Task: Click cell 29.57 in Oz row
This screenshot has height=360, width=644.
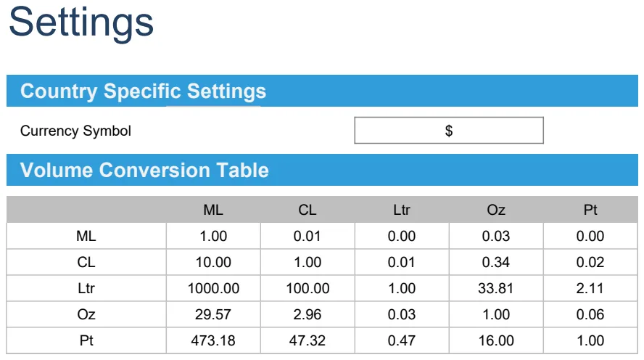Action: [213, 314]
